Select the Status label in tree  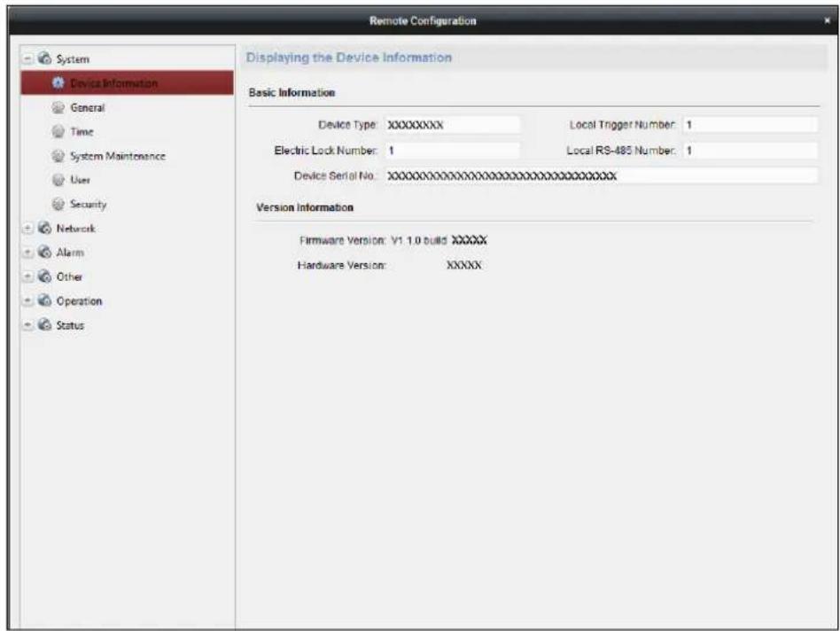[70, 325]
